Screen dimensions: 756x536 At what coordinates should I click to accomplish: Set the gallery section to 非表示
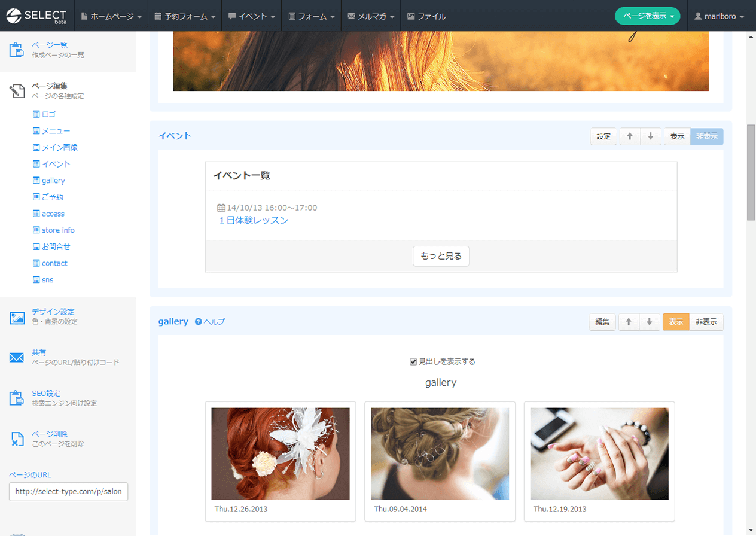[x=706, y=322]
